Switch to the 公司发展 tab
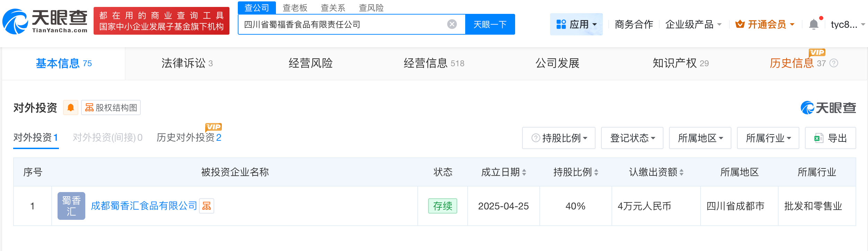Screen dimensions: 868x251 coord(557,63)
